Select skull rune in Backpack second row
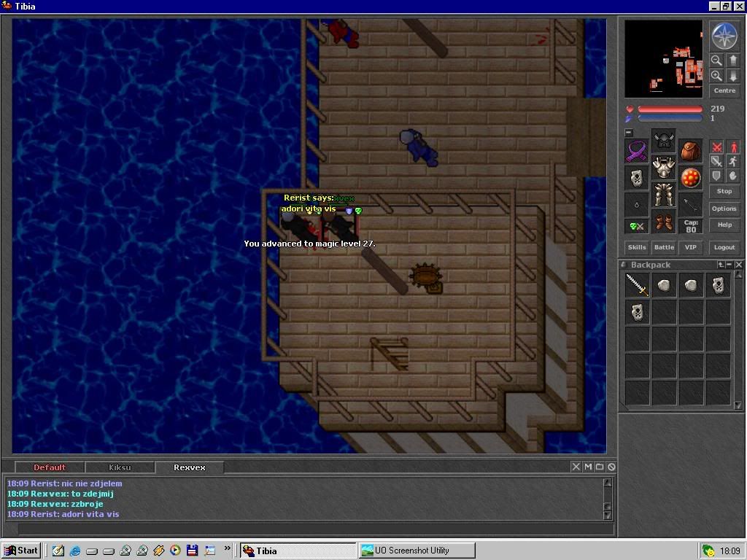 pos(637,312)
